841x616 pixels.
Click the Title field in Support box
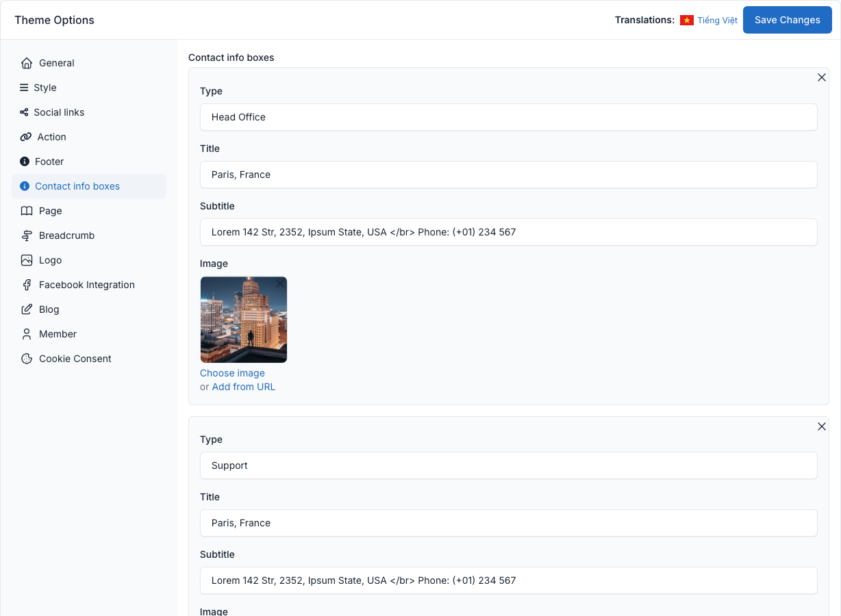[x=509, y=523]
